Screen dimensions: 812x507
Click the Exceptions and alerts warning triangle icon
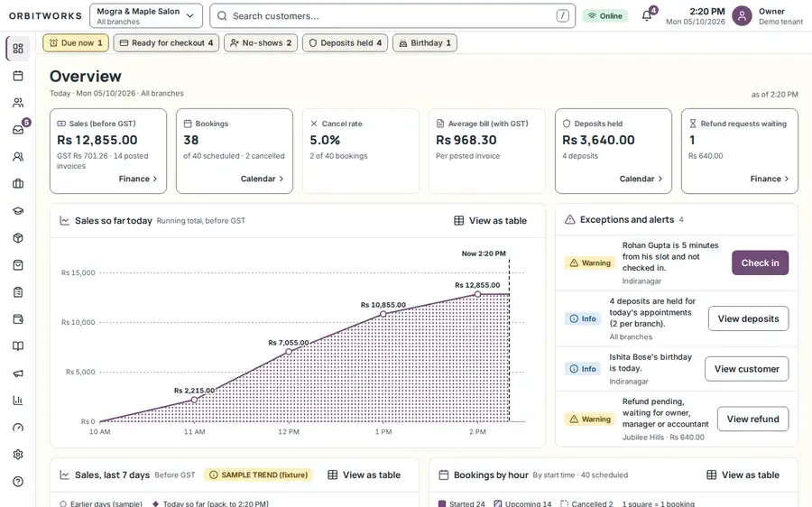pos(569,219)
